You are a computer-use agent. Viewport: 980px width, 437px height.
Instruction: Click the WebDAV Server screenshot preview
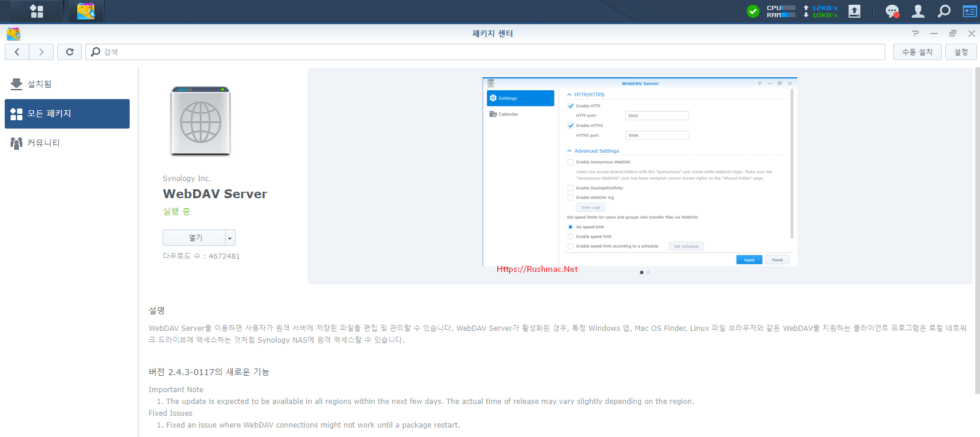639,172
